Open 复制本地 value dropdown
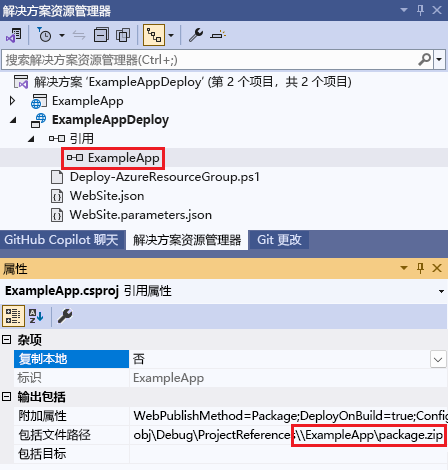 pos(438,359)
